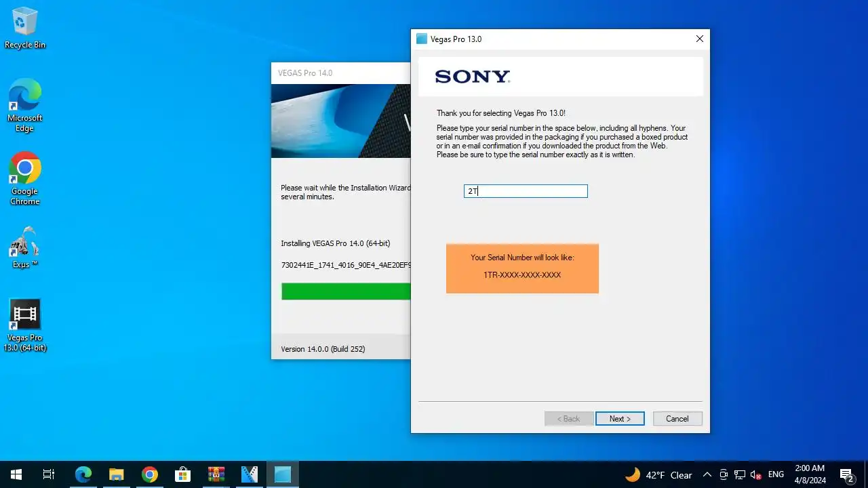Image resolution: width=868 pixels, height=488 pixels.
Task: Launch Microsoft Edge from the taskbar
Action: 83,474
